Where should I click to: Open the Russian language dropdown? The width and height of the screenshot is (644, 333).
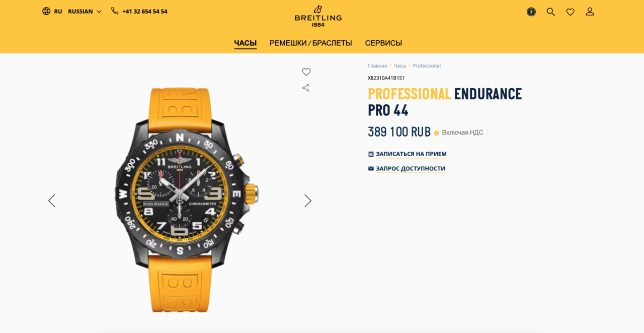point(85,12)
